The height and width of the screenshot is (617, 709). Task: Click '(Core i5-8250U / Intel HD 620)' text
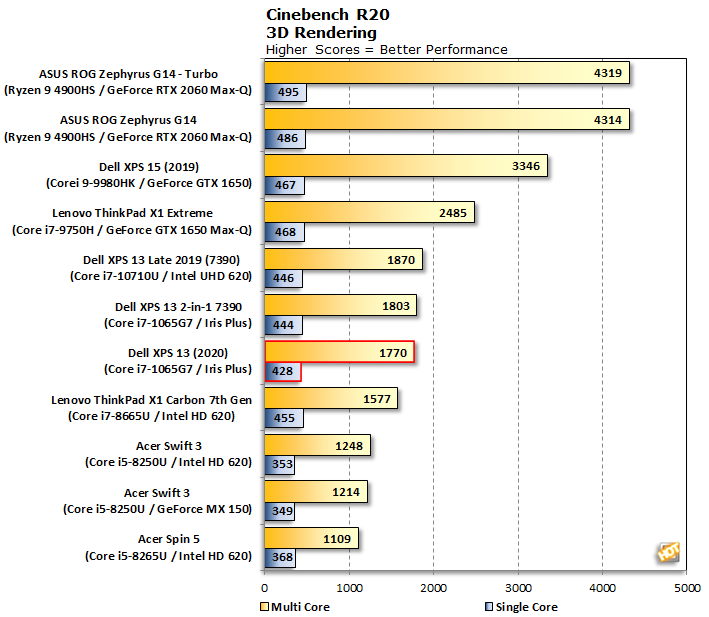coord(168,462)
